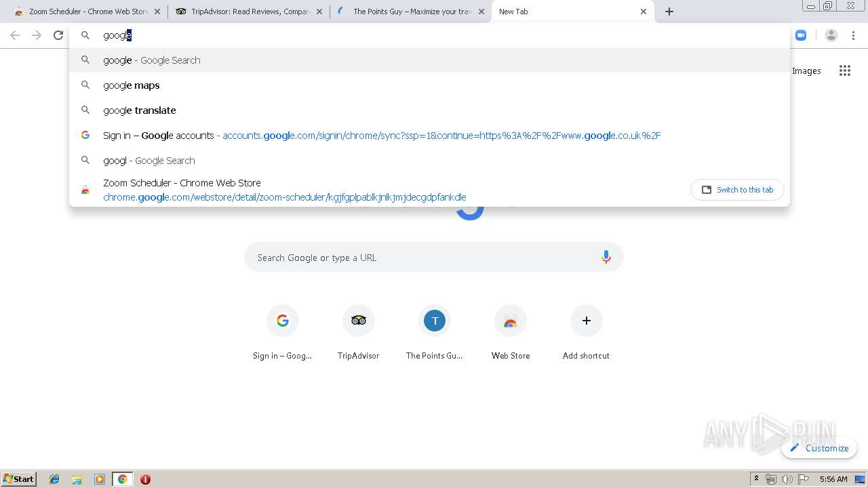Click the Customize button

coord(819,448)
